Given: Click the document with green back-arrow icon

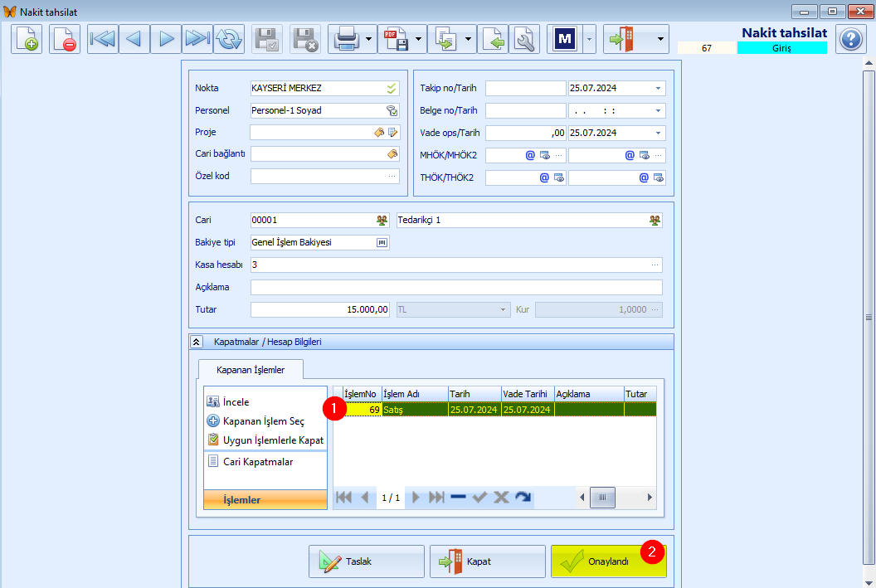Looking at the screenshot, I should (493, 39).
